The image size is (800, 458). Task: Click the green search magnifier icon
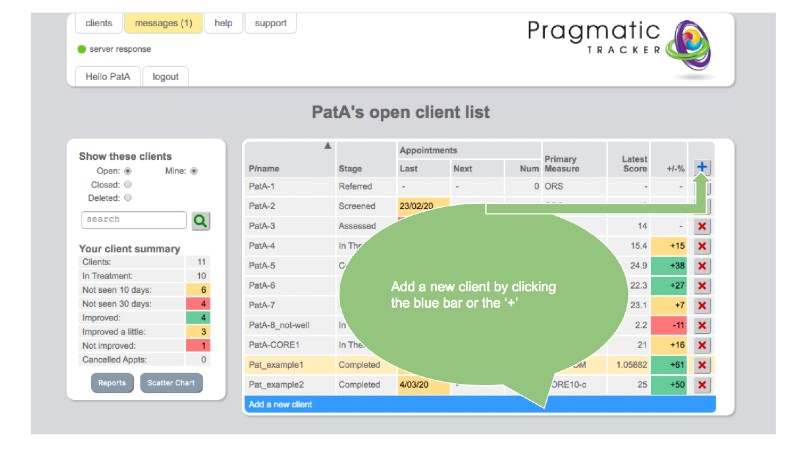pos(201,220)
